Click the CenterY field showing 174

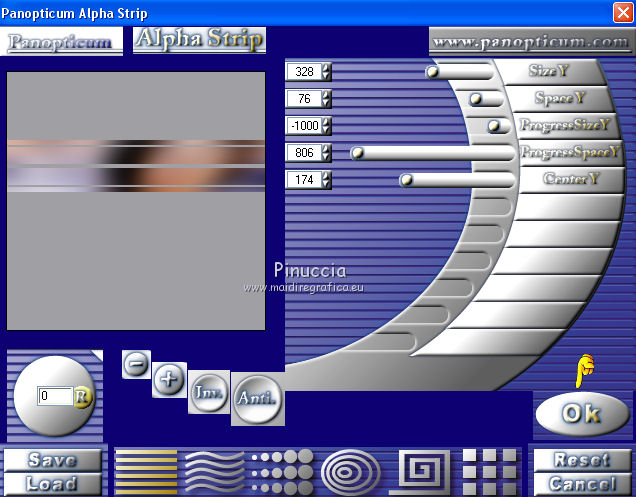304,180
